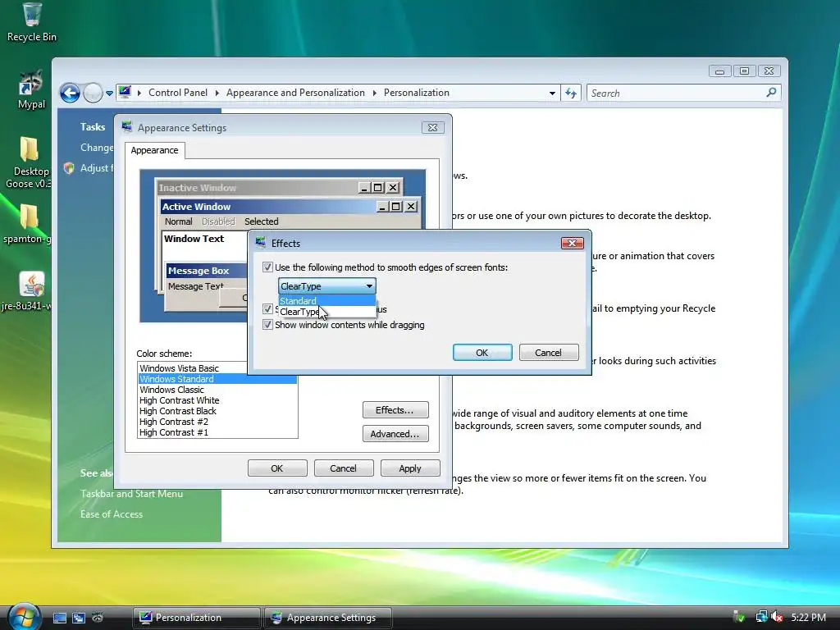Viewport: 840px width, 630px height.
Task: Expand arrow after Control Panel breadcrumb
Action: pyautogui.click(x=217, y=93)
